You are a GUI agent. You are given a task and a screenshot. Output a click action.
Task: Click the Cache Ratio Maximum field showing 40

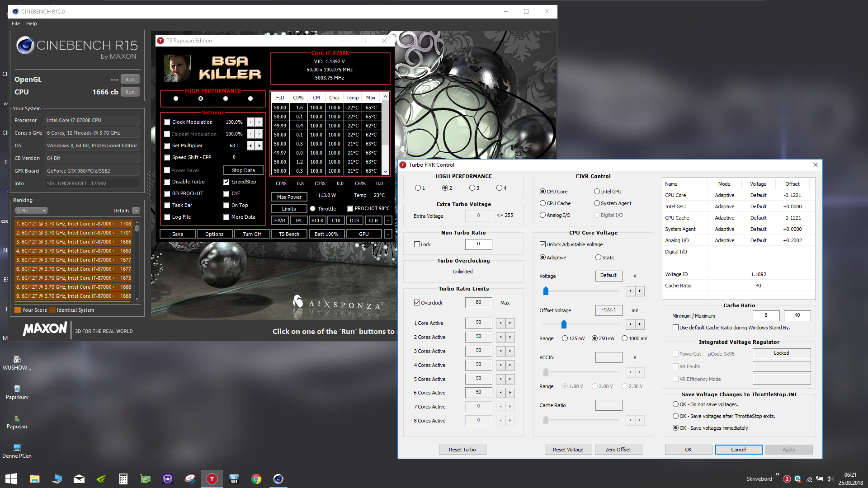[x=797, y=315]
